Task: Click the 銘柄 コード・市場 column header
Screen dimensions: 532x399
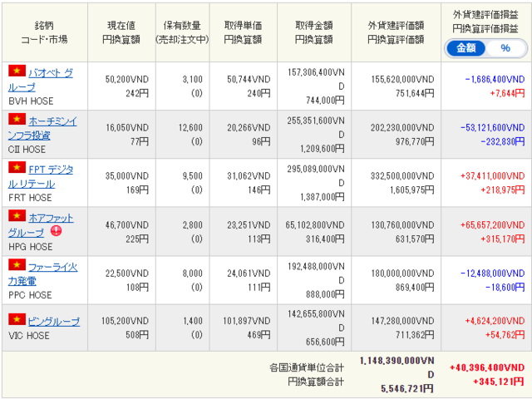Action: click(x=44, y=32)
